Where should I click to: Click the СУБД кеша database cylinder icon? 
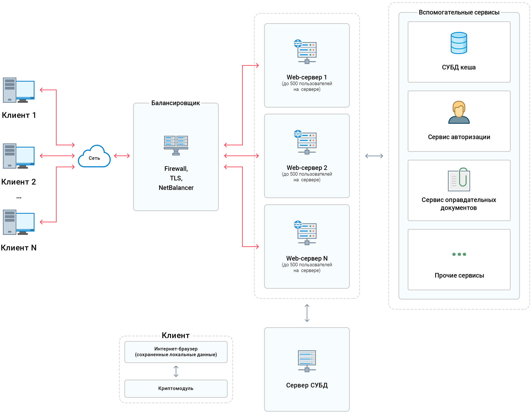coord(459,43)
